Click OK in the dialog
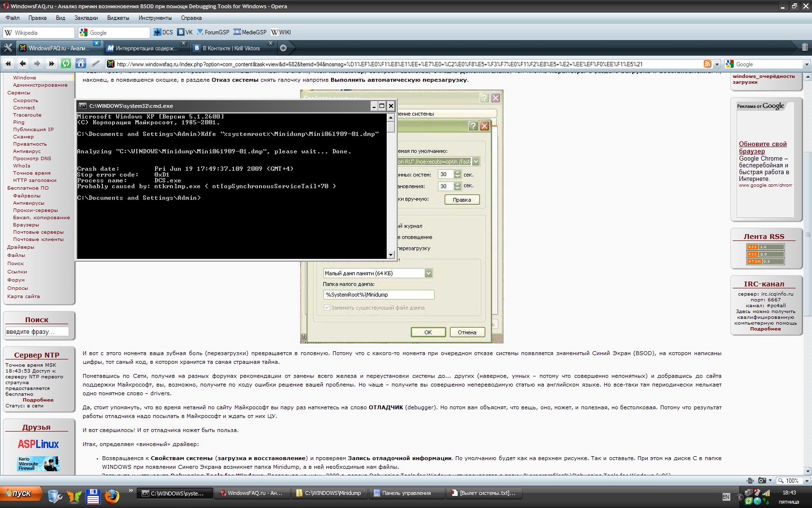The image size is (812, 508). coord(428,332)
